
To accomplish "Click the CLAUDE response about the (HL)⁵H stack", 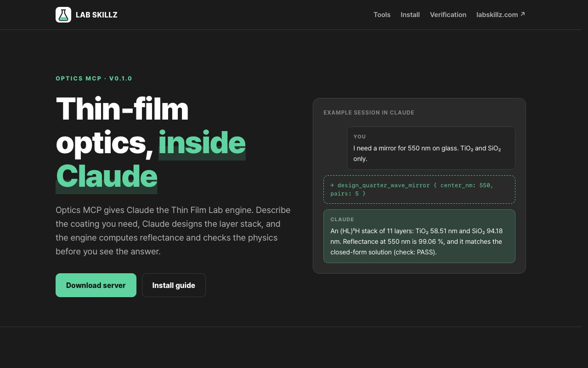I will point(419,236).
